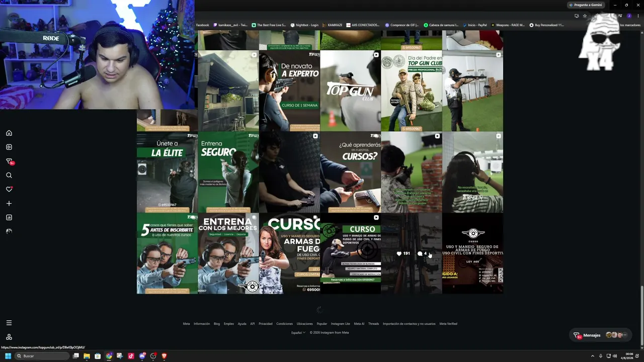644x362 pixels.
Task: Bookmark this page with the star icon
Action: [585, 16]
